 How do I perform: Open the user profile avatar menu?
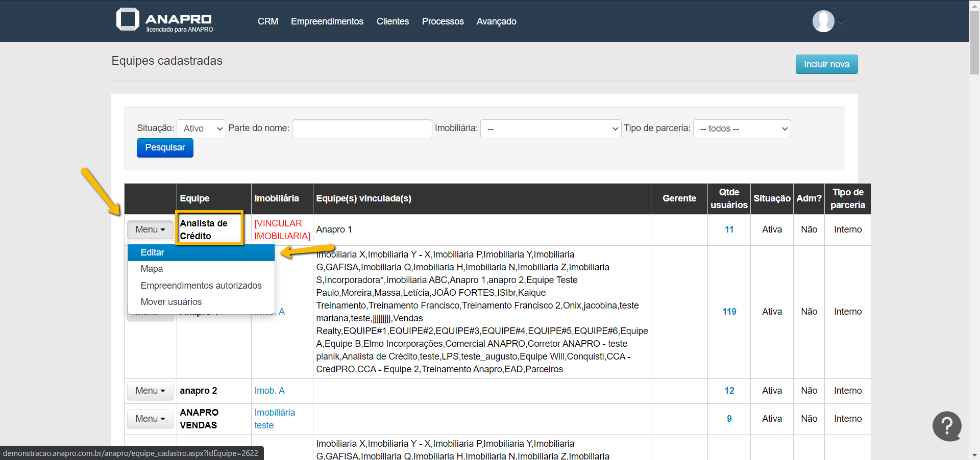click(x=823, y=21)
